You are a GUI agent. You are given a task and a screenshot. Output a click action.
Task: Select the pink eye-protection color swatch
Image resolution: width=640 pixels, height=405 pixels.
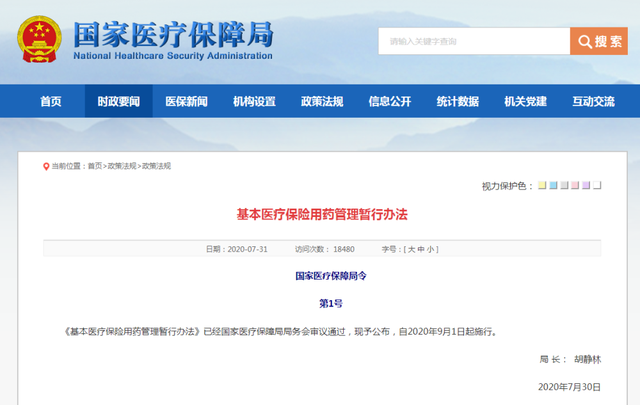click(x=575, y=185)
